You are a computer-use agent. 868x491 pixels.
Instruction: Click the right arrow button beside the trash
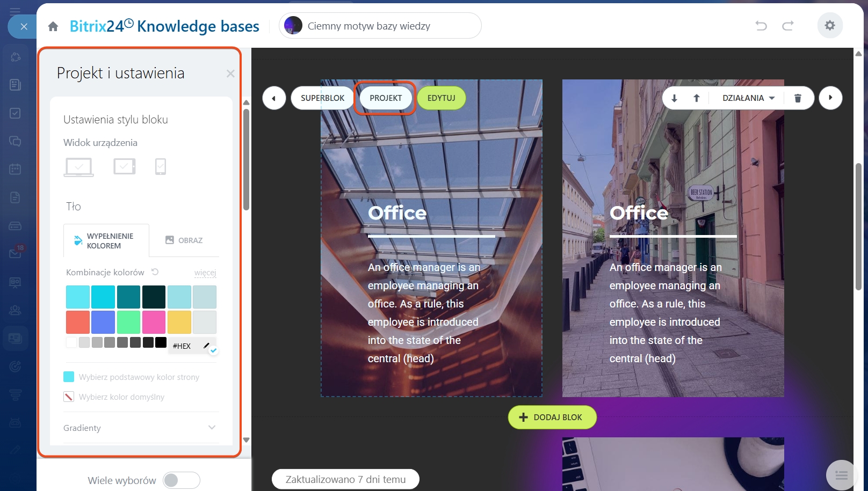830,98
